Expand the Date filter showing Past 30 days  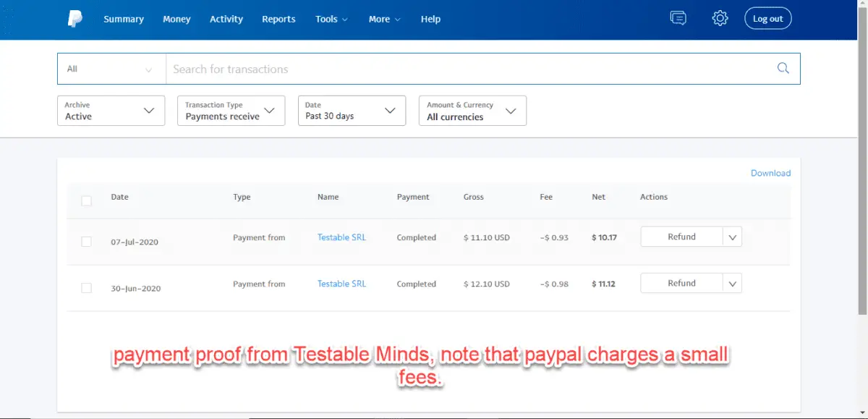pos(352,110)
